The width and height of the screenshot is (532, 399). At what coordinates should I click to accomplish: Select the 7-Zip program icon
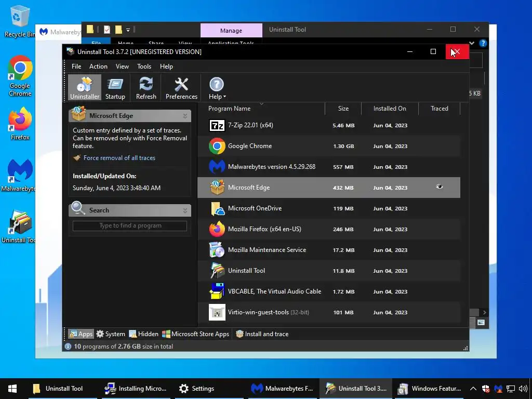click(x=217, y=126)
